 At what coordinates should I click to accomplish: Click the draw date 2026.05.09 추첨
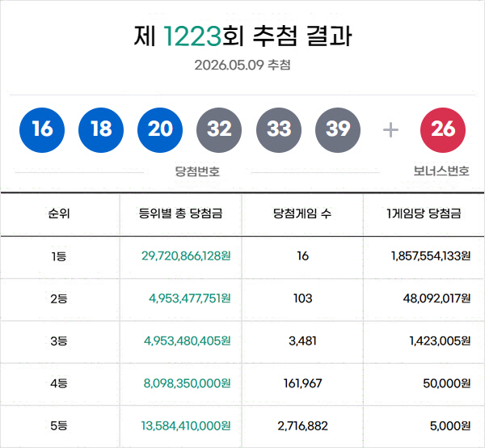click(242, 65)
